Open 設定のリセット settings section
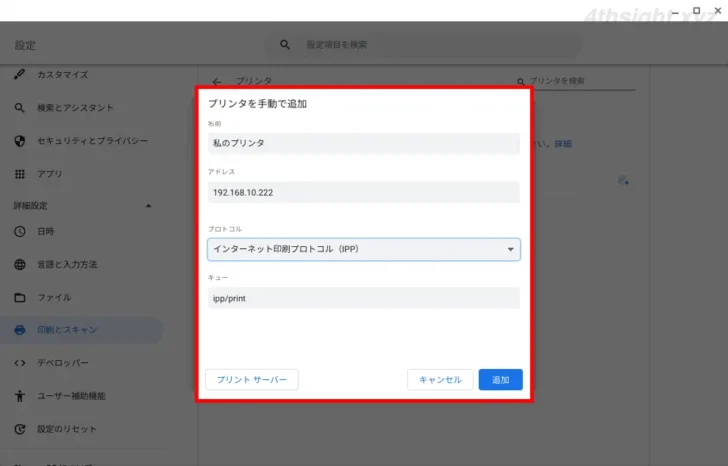728x466 pixels. click(67, 429)
